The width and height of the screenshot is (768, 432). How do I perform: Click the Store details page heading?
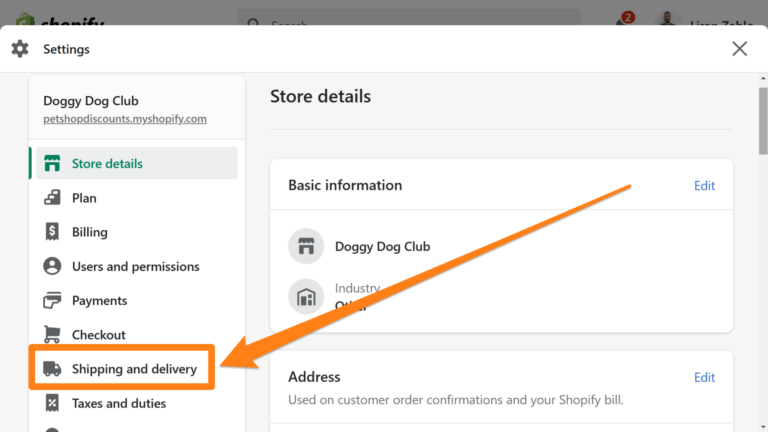320,96
